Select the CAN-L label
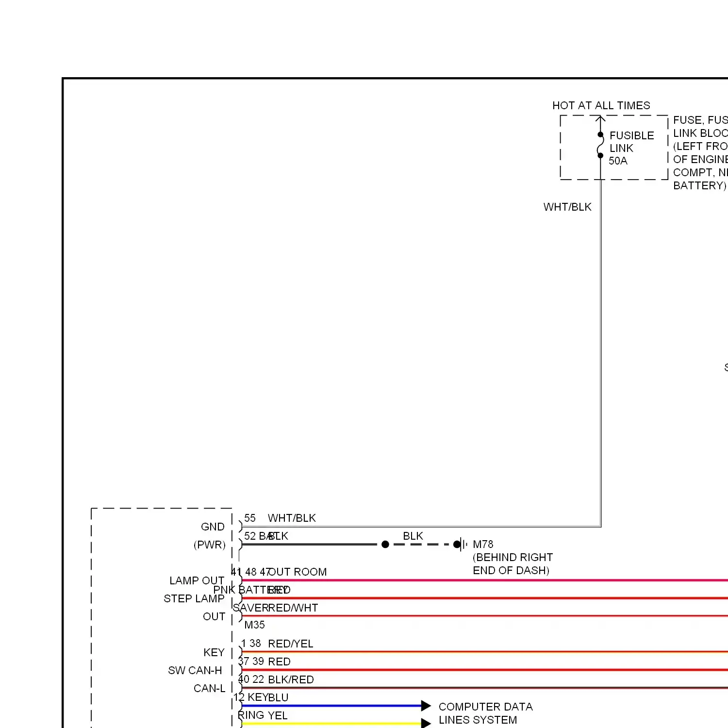Image resolution: width=728 pixels, height=728 pixels. (x=209, y=688)
